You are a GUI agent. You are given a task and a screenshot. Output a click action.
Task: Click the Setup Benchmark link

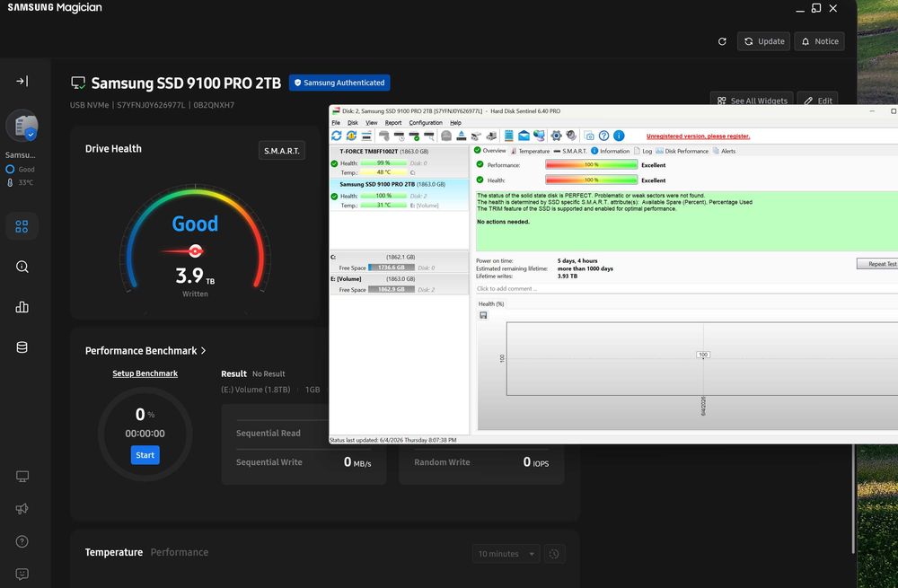pos(145,373)
